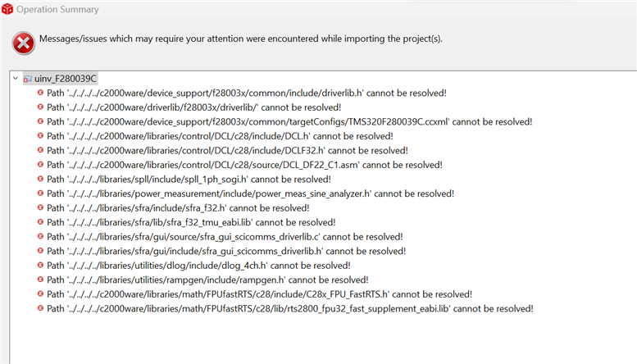637x364 pixels.
Task: Click error icon beside spll_1ph_sogi.h message
Action: pyautogui.click(x=40, y=179)
